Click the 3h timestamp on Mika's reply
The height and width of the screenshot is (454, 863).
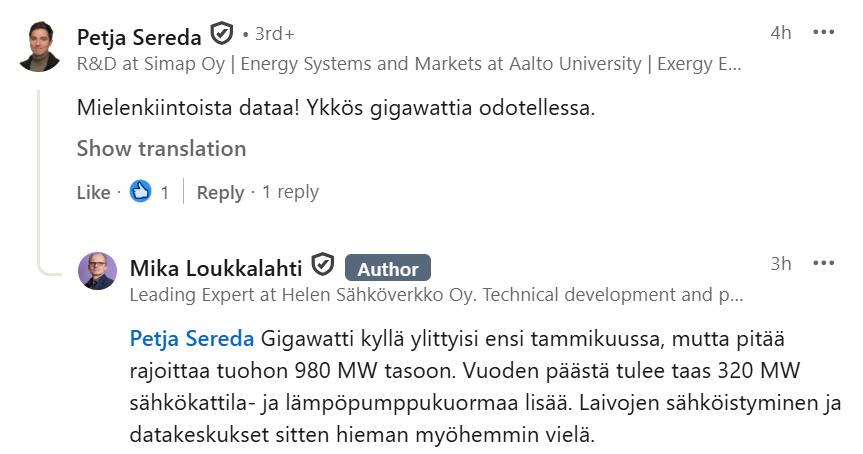[781, 264]
